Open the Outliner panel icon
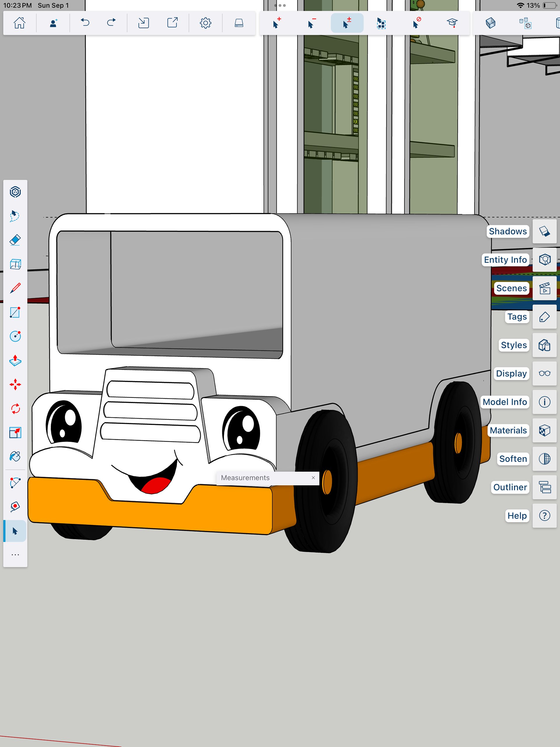Viewport: 560px width, 747px height. coord(545,487)
